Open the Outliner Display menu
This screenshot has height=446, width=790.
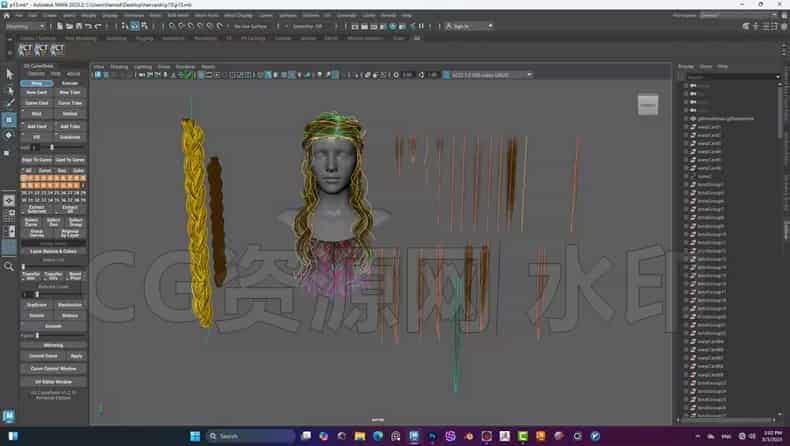(686, 67)
